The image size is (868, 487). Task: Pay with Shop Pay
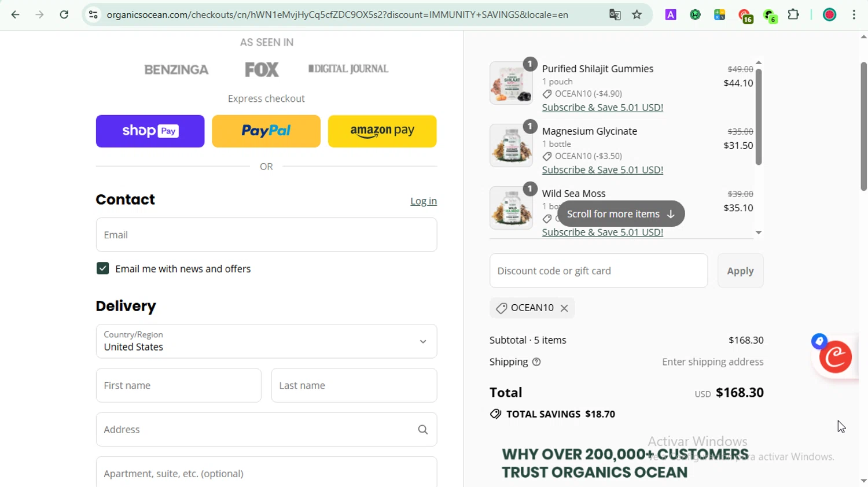150,131
